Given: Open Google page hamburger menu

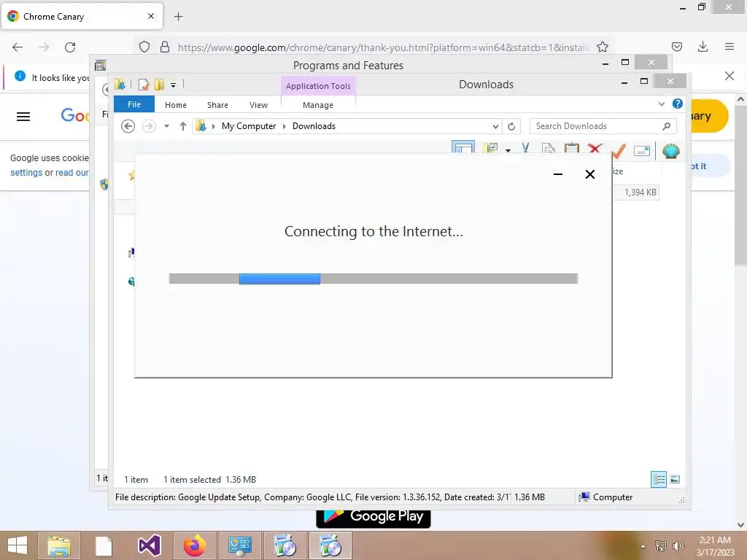Looking at the screenshot, I should [23, 117].
